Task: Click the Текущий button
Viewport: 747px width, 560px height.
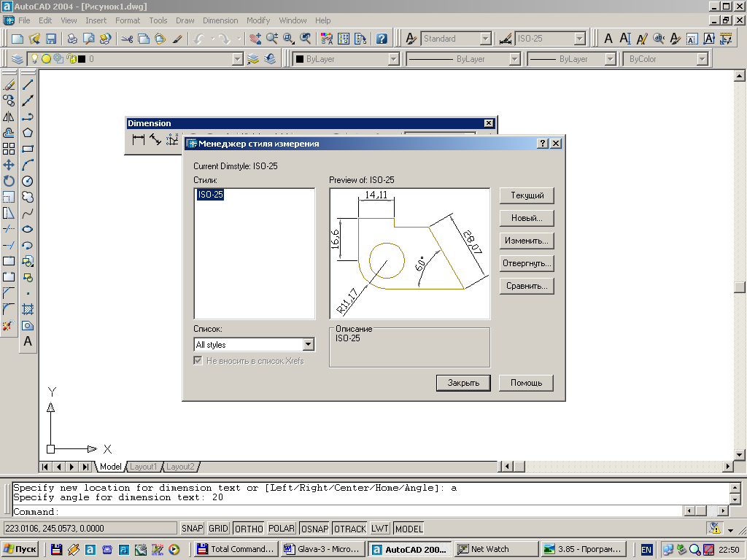Action: [527, 195]
